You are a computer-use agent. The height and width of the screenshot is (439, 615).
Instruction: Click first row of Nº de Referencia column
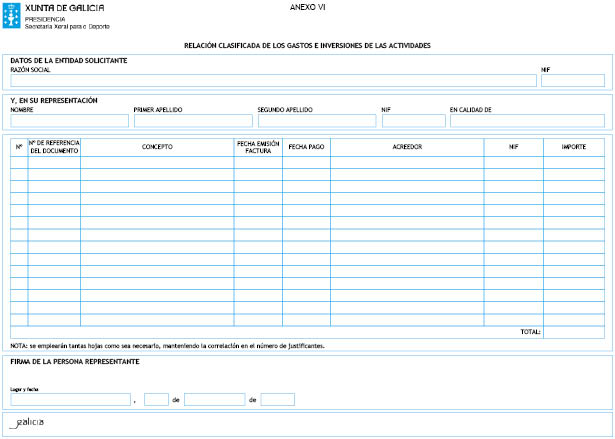54,162
